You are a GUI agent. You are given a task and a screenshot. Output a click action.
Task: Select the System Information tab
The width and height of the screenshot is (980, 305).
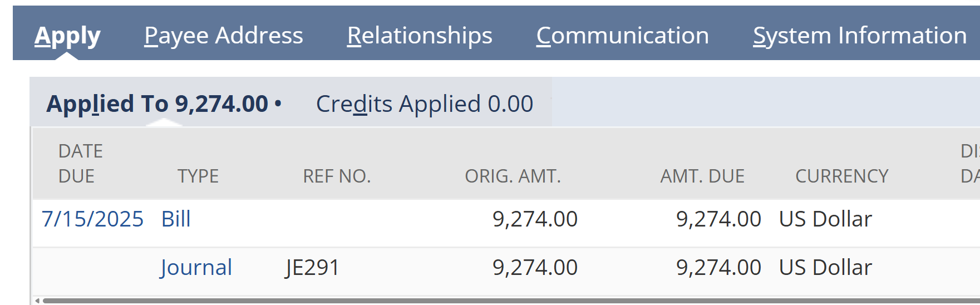(859, 36)
